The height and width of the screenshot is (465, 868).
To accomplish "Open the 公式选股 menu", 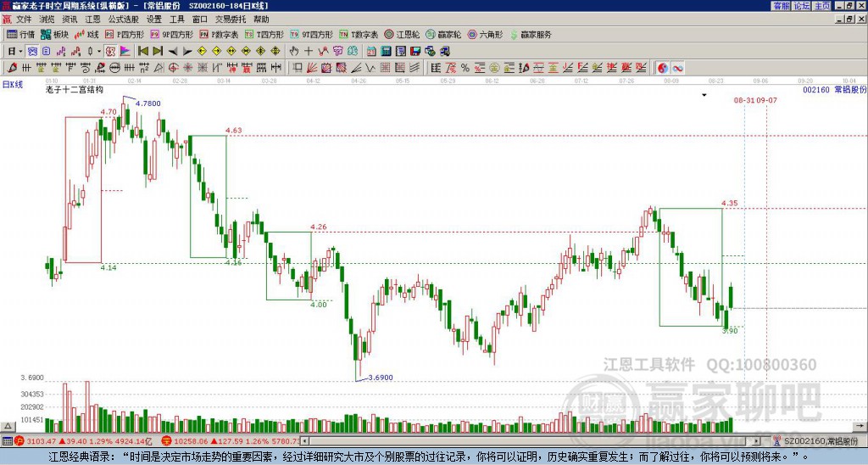I will pyautogui.click(x=124, y=20).
